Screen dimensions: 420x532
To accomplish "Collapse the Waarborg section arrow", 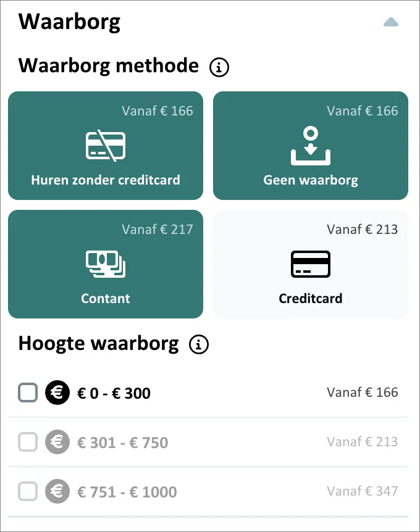I will click(391, 23).
